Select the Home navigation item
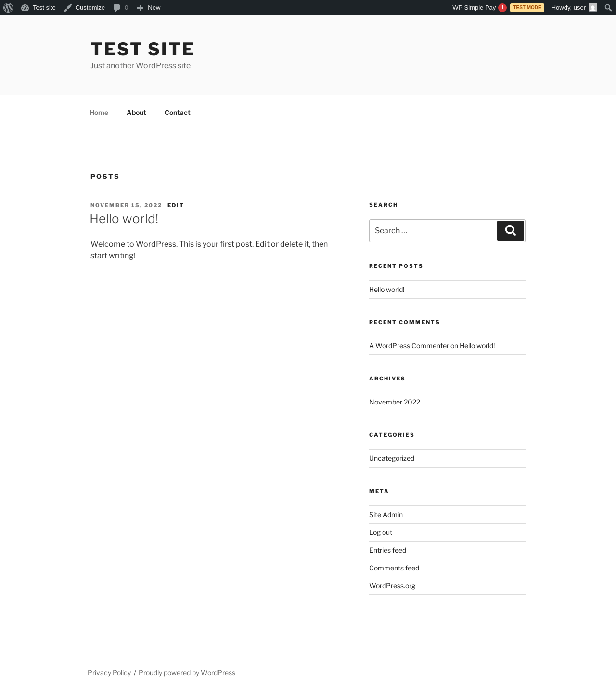Viewport: 616px width, 695px height. (99, 113)
